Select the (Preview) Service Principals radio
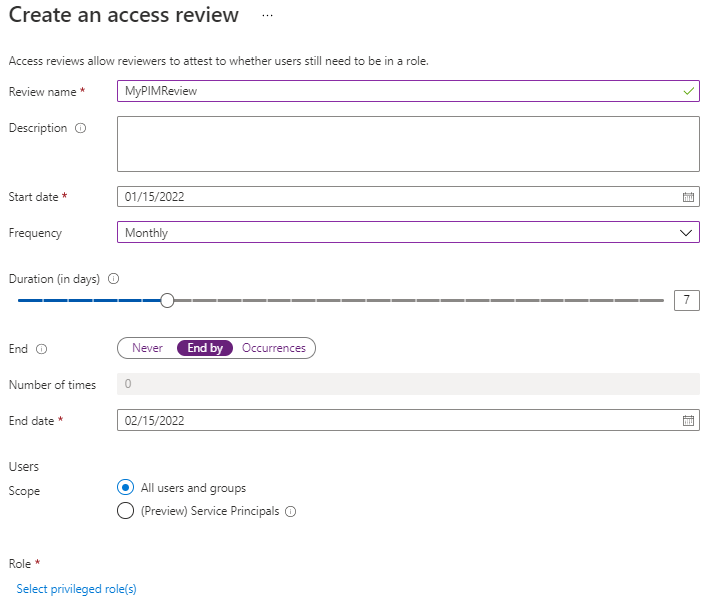 [125, 511]
